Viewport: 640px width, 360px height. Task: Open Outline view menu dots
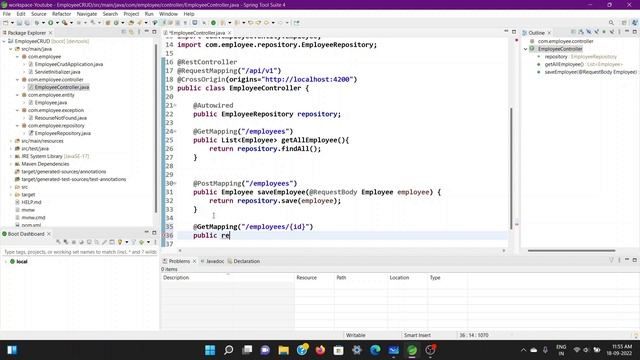619,32
